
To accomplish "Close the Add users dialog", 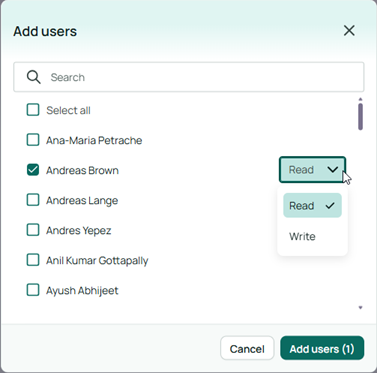I will tap(349, 31).
